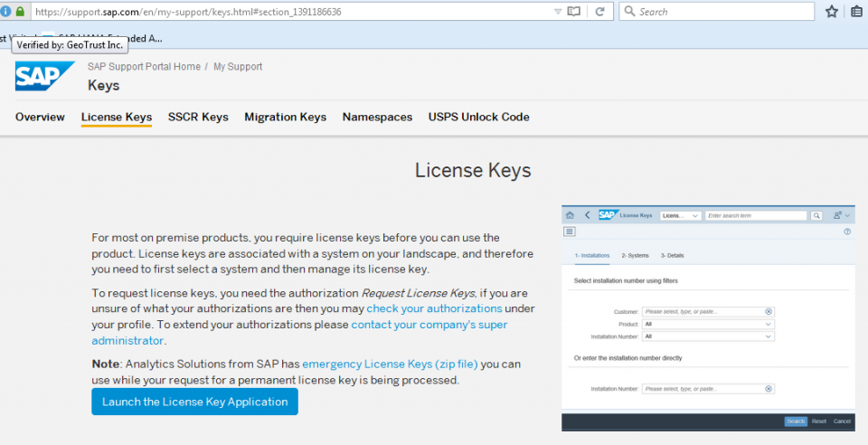Reload the page with the refresh icon
This screenshot has height=445, width=868.
pyautogui.click(x=599, y=12)
